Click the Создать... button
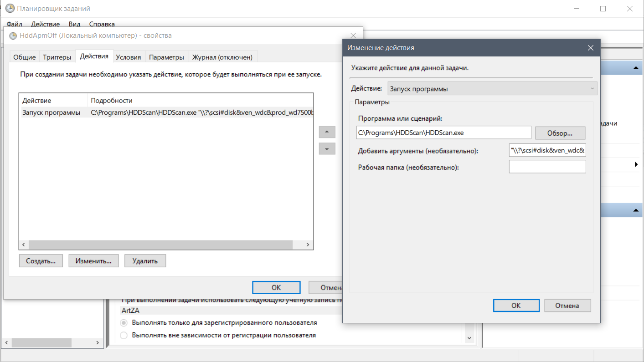 tap(41, 261)
